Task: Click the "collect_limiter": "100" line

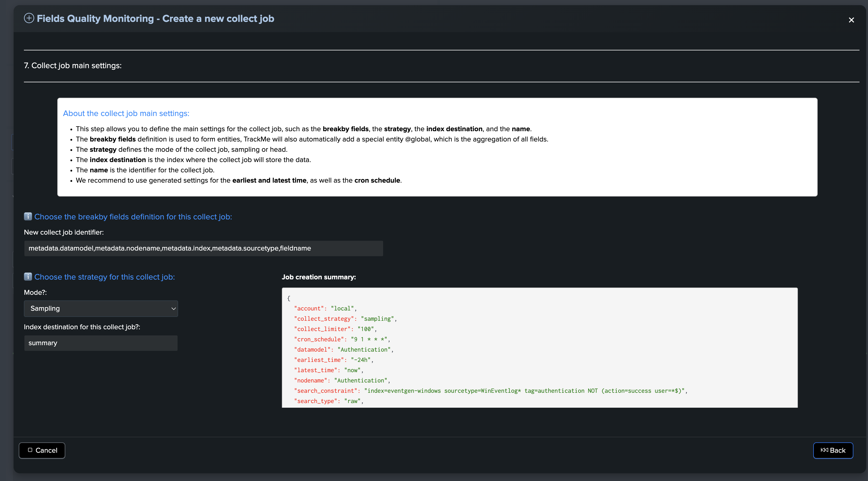Action: [x=335, y=329]
